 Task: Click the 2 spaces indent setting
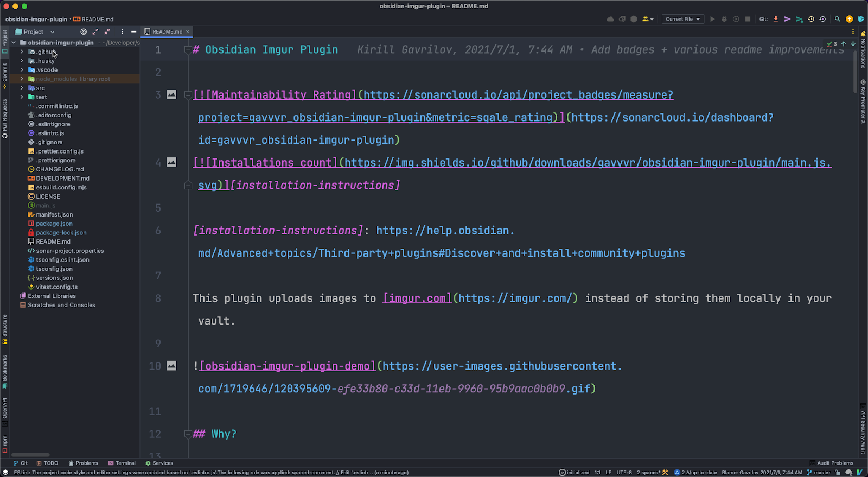click(x=649, y=472)
